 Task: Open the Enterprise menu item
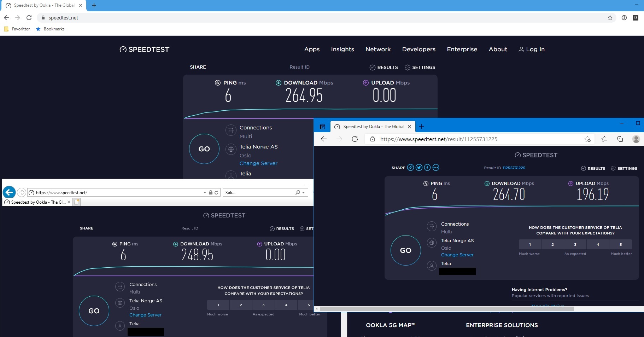462,49
